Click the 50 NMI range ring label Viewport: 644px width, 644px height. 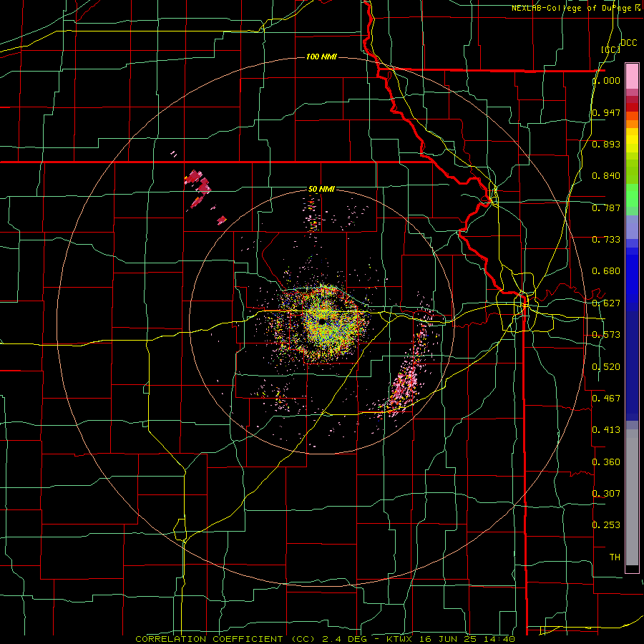coord(321,189)
